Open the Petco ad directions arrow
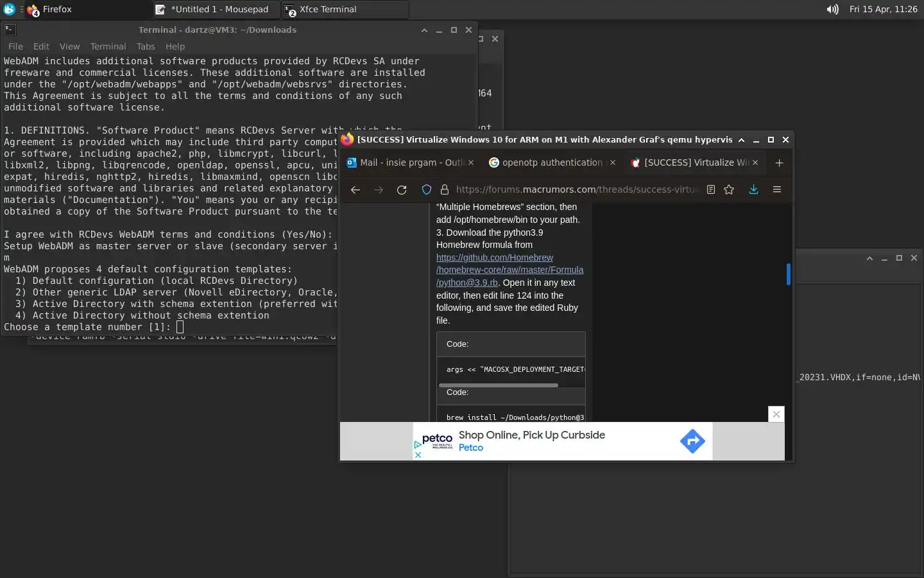 tap(692, 441)
